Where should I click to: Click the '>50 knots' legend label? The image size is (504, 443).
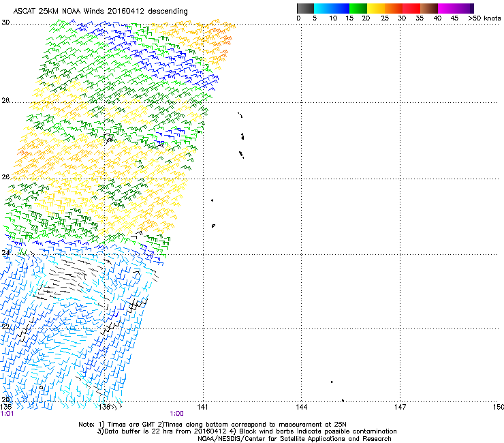tap(484, 18)
